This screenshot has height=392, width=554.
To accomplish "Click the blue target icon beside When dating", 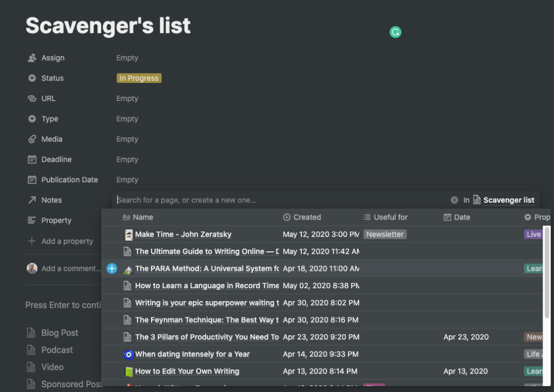I will tap(128, 354).
